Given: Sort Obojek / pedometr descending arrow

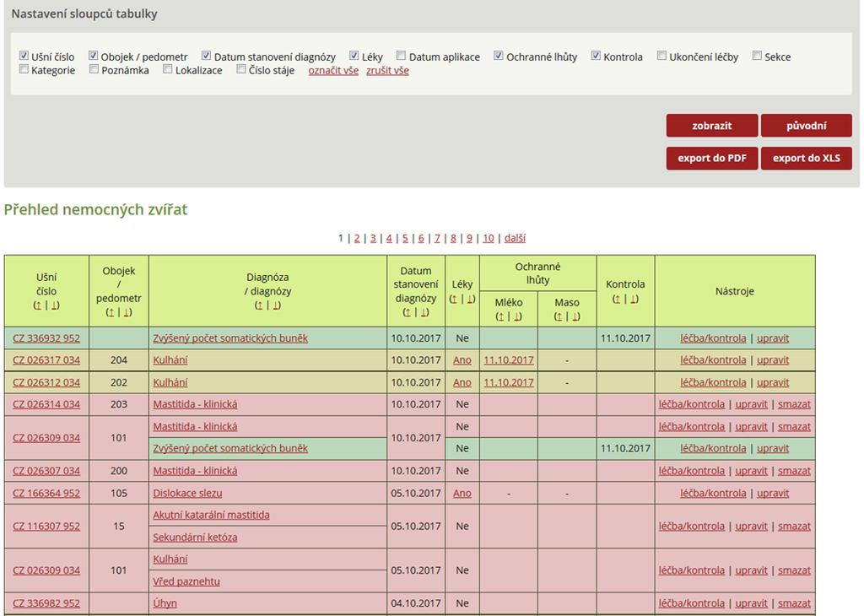Looking at the screenshot, I should 127,312.
